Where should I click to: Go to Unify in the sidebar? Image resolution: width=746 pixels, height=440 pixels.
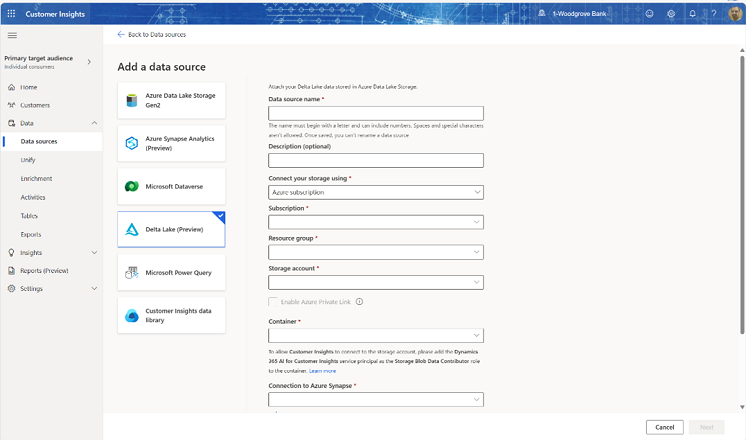pyautogui.click(x=28, y=160)
